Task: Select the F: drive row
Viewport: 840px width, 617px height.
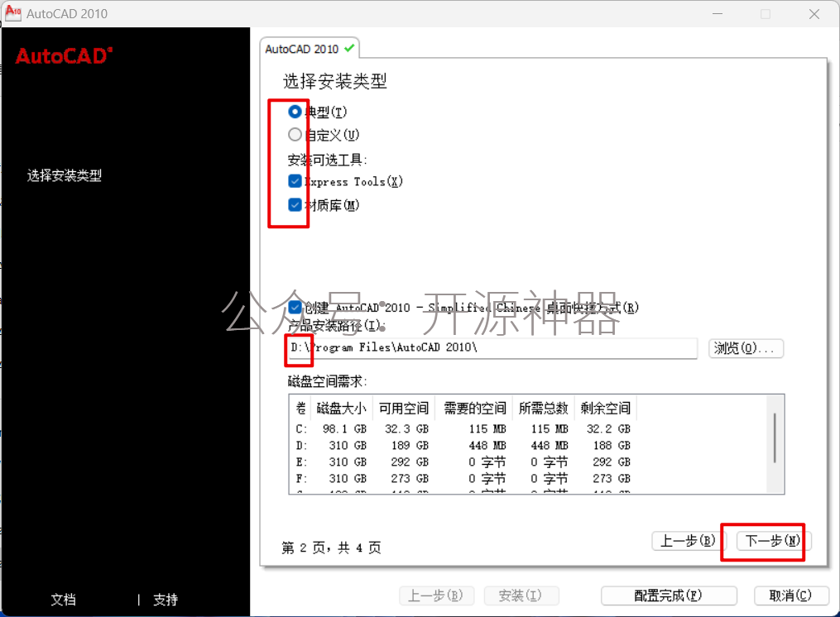Action: pos(463,478)
